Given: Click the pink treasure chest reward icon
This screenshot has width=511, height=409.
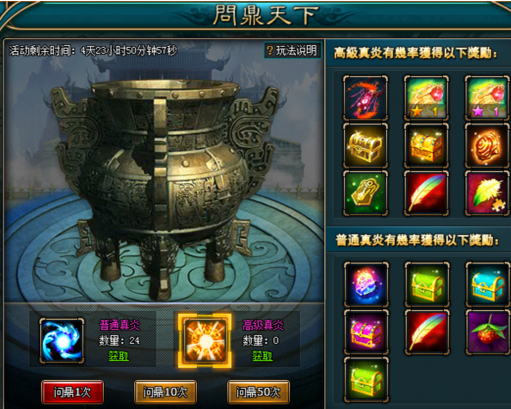Looking at the screenshot, I should (366, 332).
